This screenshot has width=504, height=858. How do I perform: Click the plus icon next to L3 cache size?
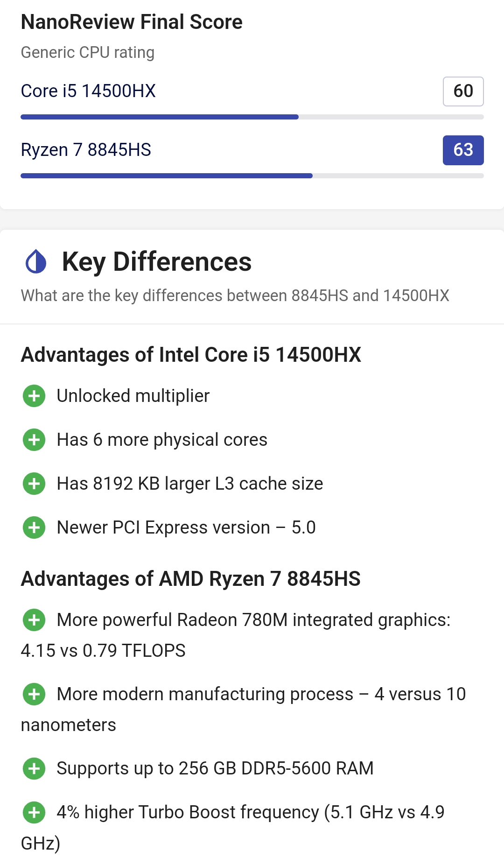click(34, 484)
